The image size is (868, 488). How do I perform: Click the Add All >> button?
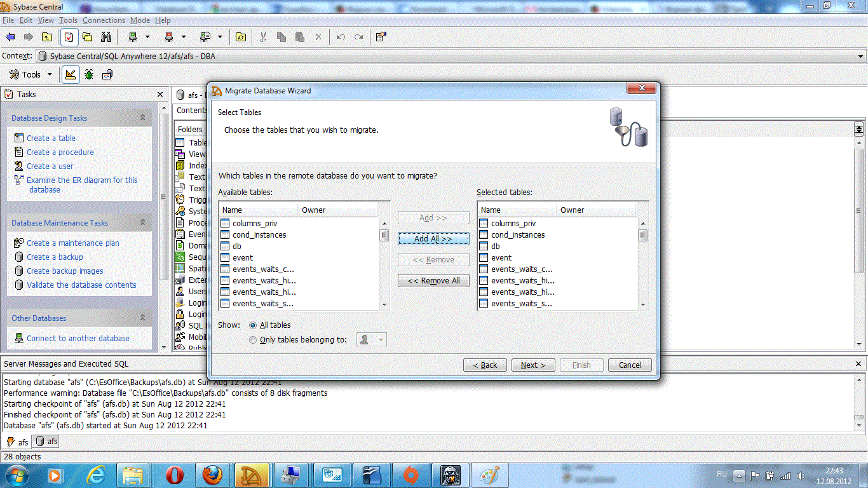coord(433,238)
